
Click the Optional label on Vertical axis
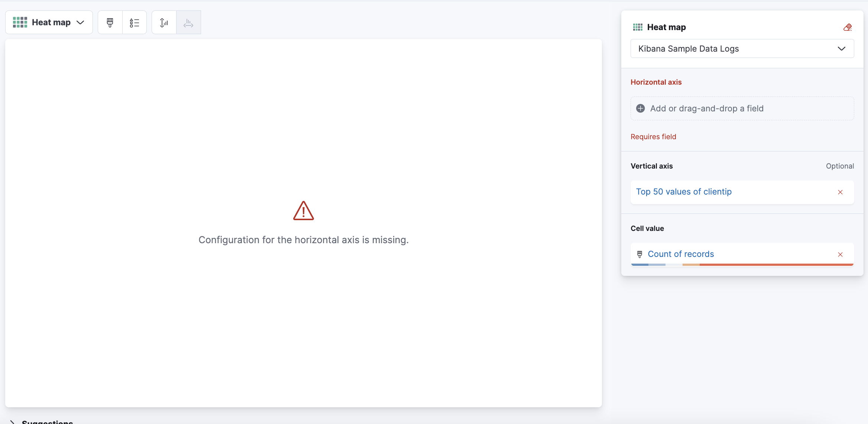point(840,166)
